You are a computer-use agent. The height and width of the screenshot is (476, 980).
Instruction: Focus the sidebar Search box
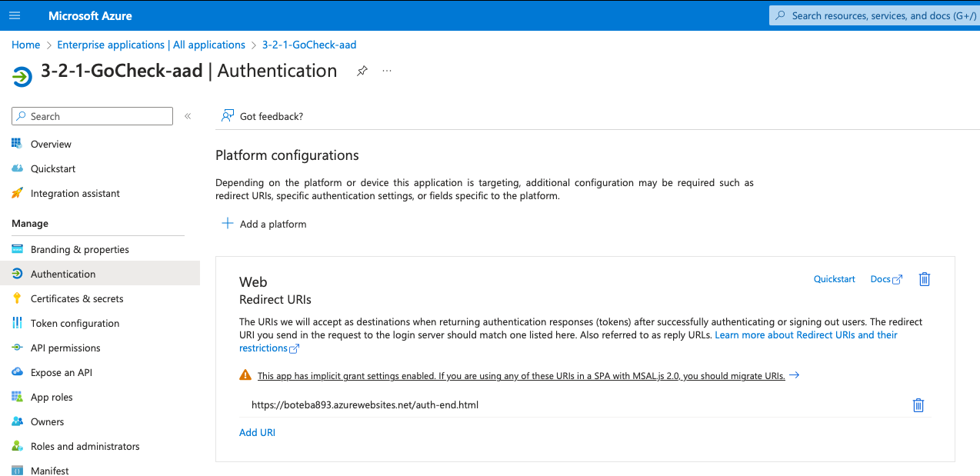point(92,116)
